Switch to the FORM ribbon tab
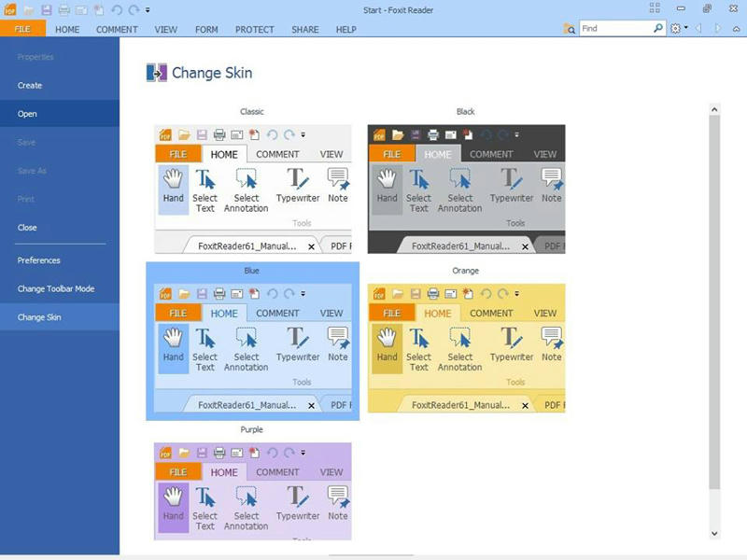 tap(206, 30)
